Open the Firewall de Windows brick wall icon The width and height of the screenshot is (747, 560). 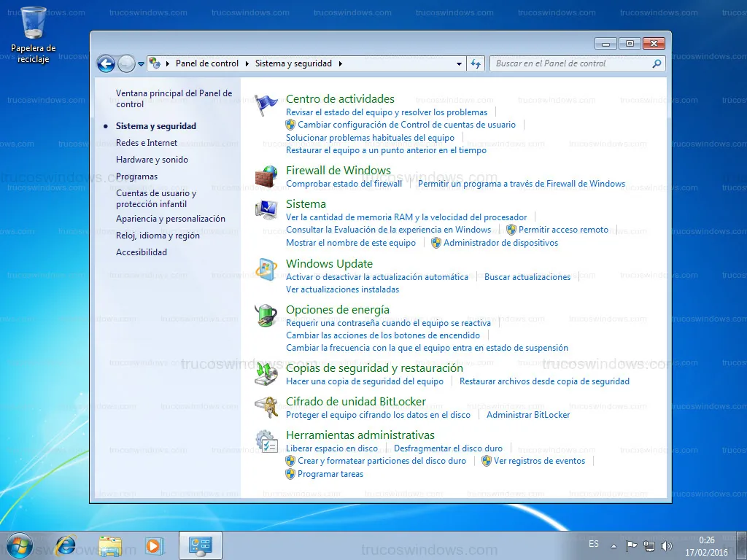pos(266,176)
